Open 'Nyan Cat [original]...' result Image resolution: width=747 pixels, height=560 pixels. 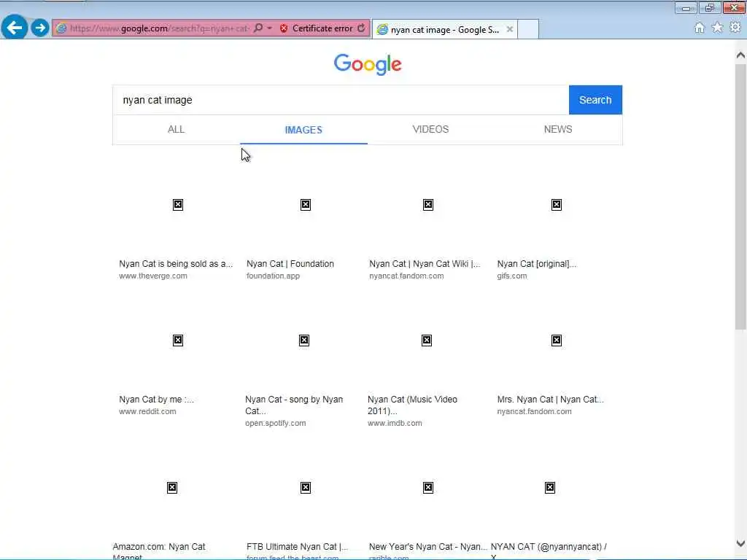pyautogui.click(x=537, y=264)
